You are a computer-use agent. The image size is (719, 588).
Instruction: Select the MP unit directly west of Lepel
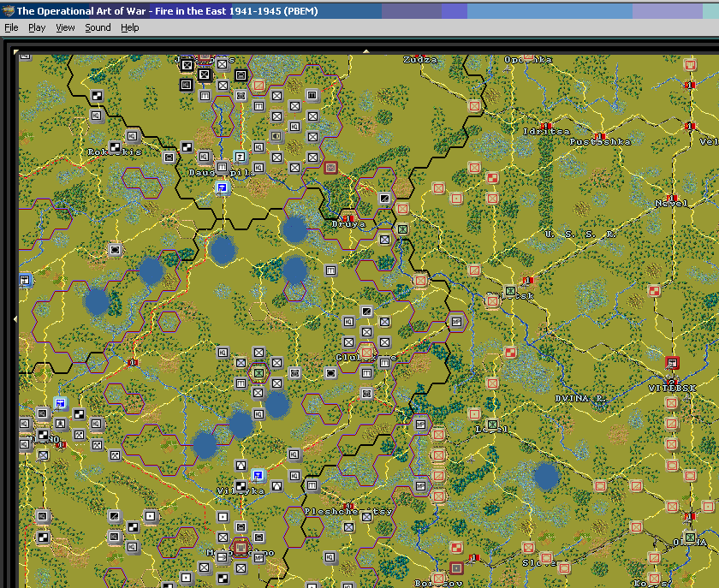coord(420,425)
